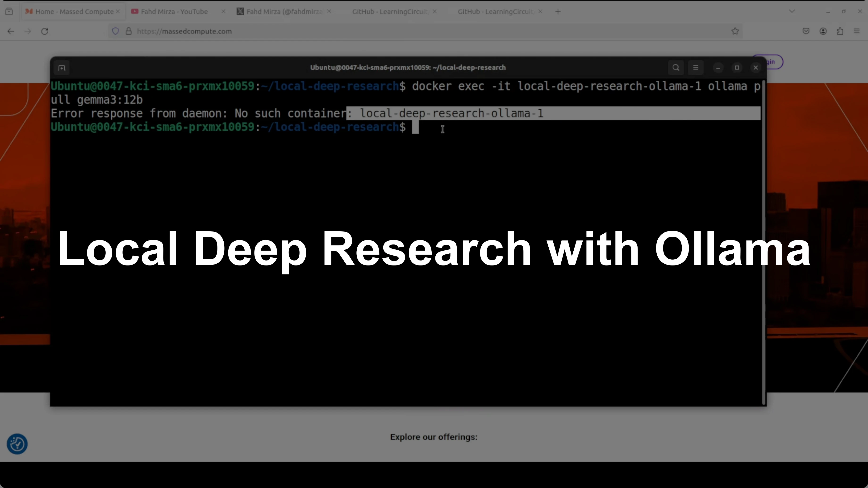Click the terminal prompt cursor block

click(x=415, y=127)
